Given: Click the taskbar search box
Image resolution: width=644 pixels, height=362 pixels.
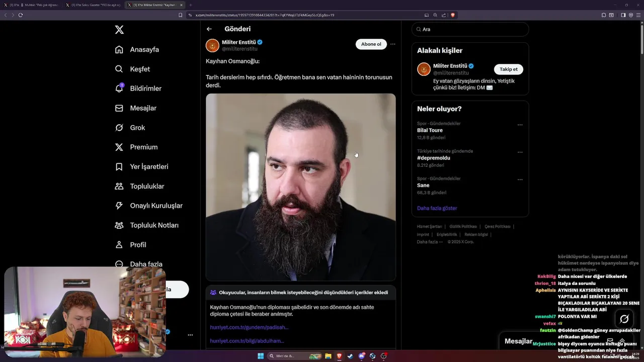Looking at the screenshot, I should click(294, 356).
